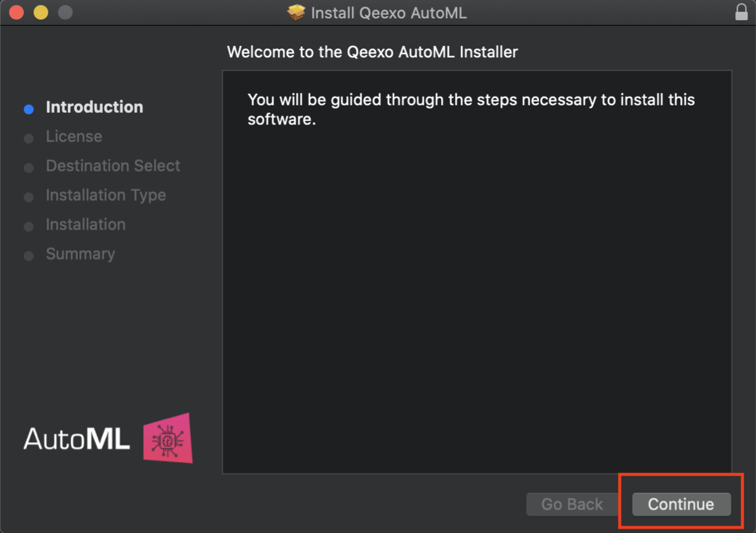Image resolution: width=756 pixels, height=533 pixels.
Task: Click the gray bullet next to Summary
Action: [28, 256]
